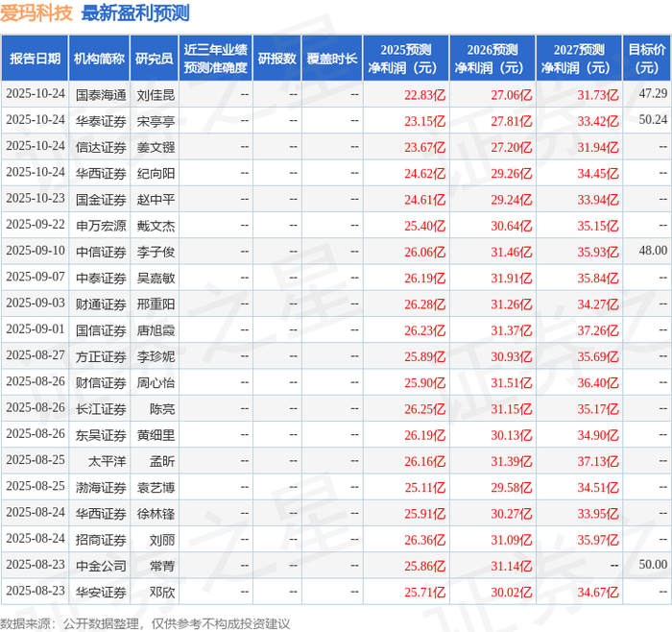Select 华泰证券 institution cell
Image resolution: width=672 pixels, height=632 pixels.
(101, 121)
